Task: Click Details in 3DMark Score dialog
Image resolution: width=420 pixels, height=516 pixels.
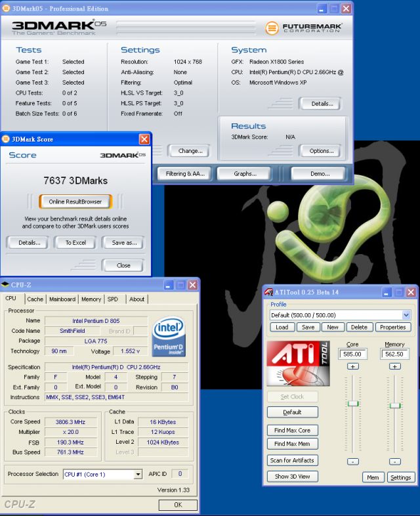Action: pos(30,243)
